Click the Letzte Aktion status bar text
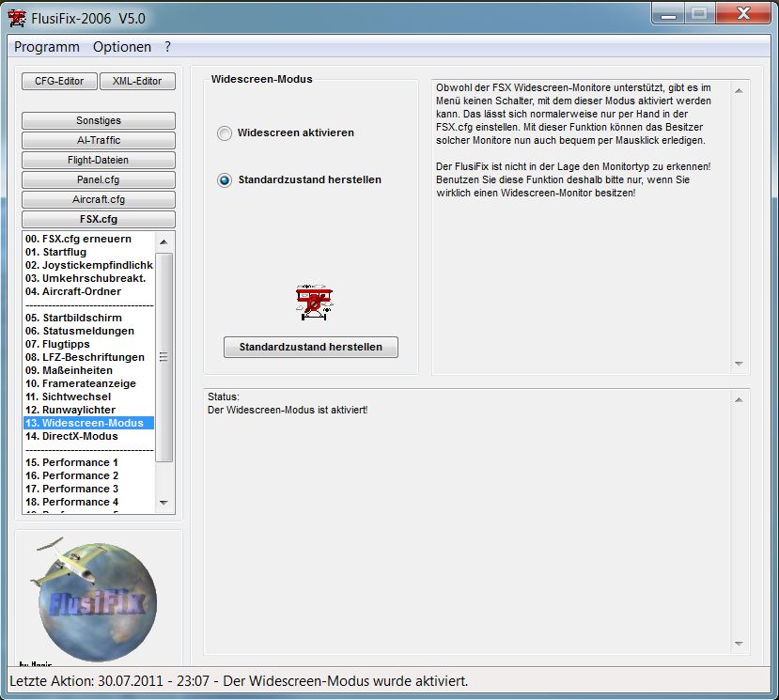 [239, 681]
